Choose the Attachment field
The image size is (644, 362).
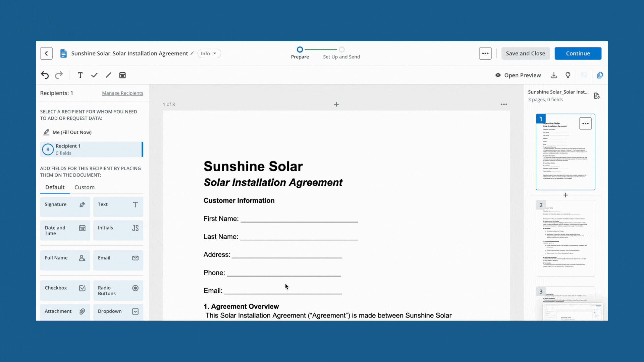coord(65,312)
